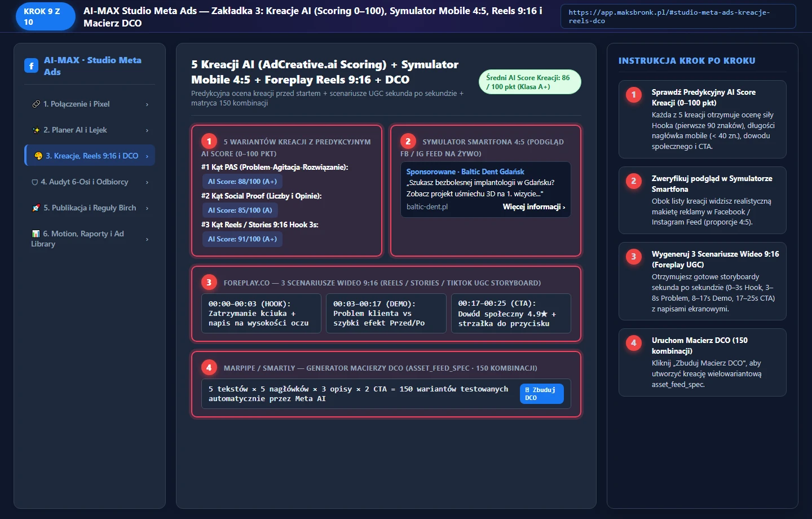Click the baltic-dent.pl domain text
The width and height of the screenshot is (812, 519).
427,207
